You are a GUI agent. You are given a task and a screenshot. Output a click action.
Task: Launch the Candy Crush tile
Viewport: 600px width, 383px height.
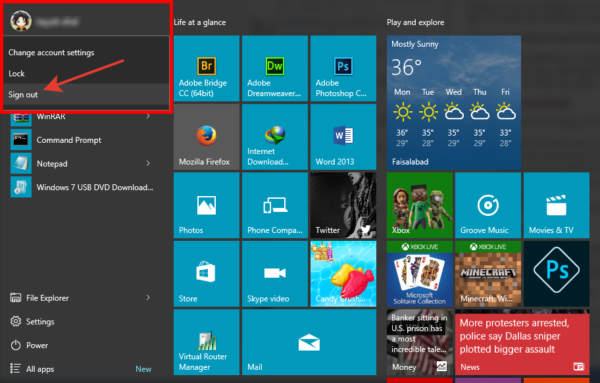coord(343,274)
